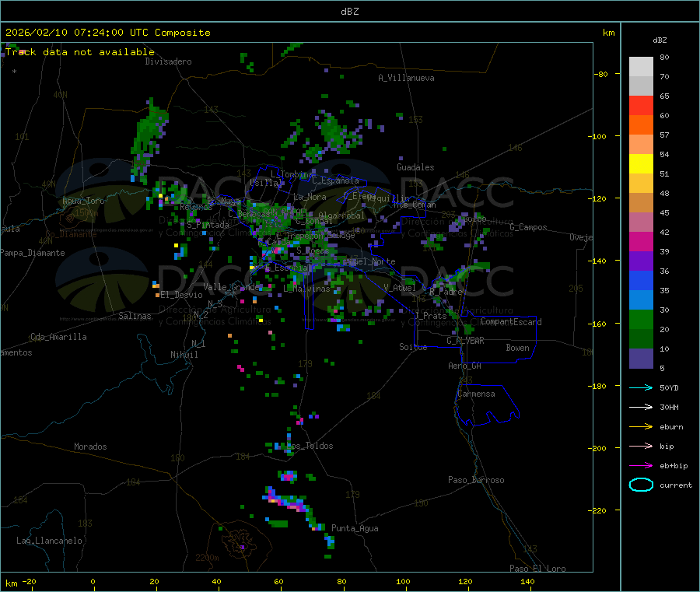The width and height of the screenshot is (700, 592).
Task: Click the Guadales place label
Action: tap(415, 167)
